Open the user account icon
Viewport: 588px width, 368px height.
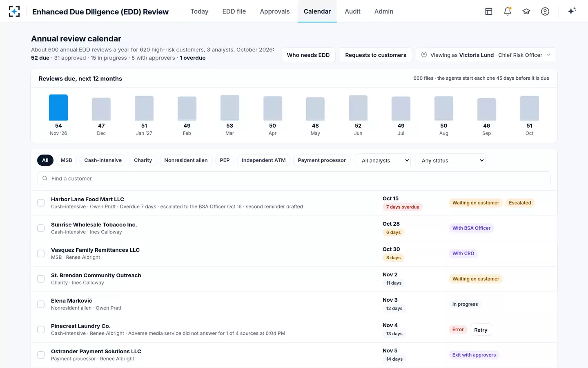(545, 11)
